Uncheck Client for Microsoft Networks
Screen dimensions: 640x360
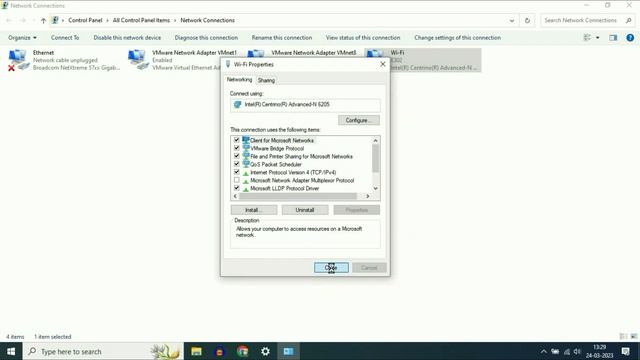(237, 140)
